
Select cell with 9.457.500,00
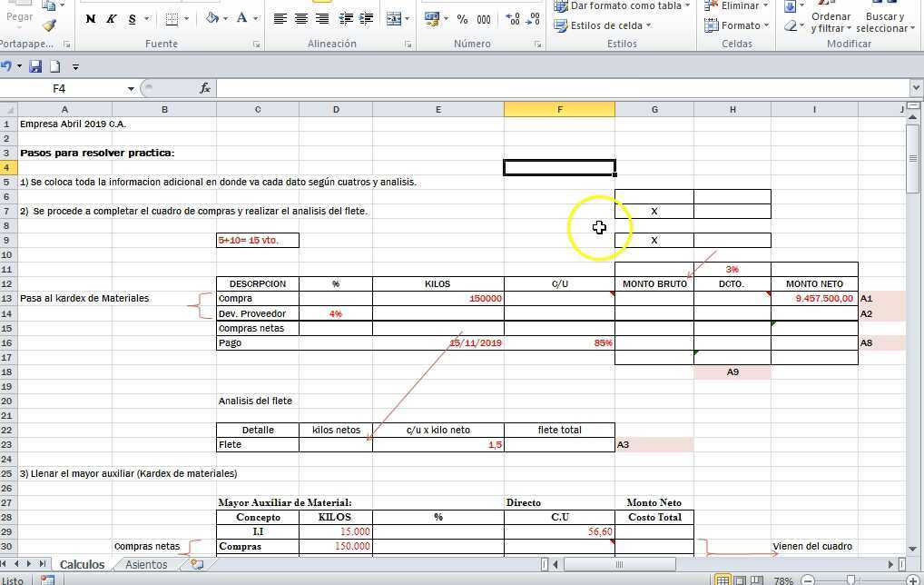point(814,298)
